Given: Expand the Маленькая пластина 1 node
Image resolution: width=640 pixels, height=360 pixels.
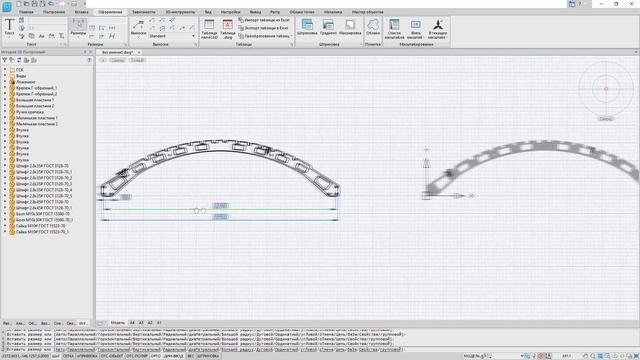Looking at the screenshot, I should click(x=5, y=118).
